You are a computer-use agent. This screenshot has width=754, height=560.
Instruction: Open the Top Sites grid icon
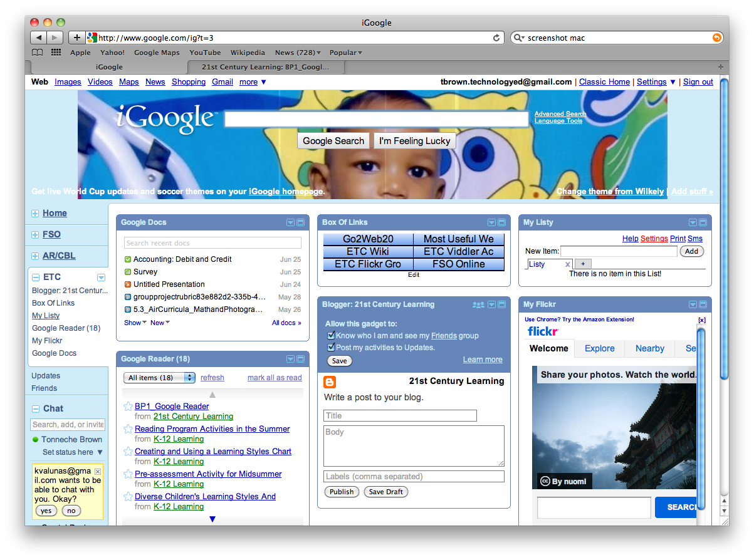click(x=56, y=53)
